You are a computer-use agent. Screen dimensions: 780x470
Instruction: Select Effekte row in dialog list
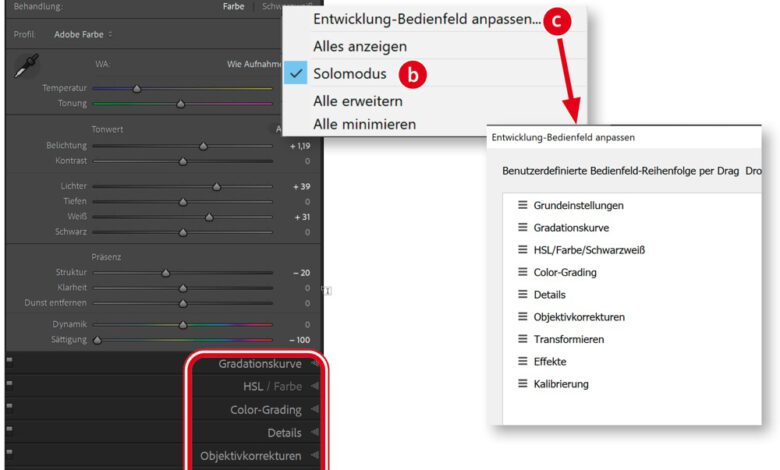click(x=632, y=362)
